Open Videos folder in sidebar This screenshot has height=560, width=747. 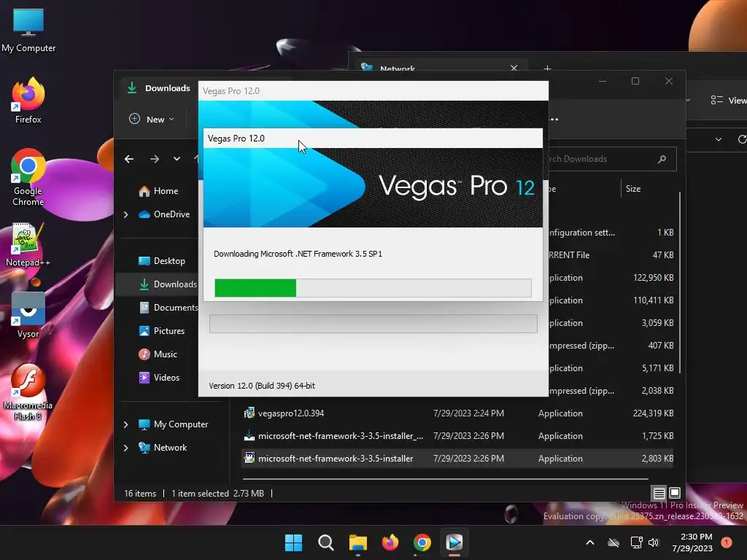tap(160, 378)
